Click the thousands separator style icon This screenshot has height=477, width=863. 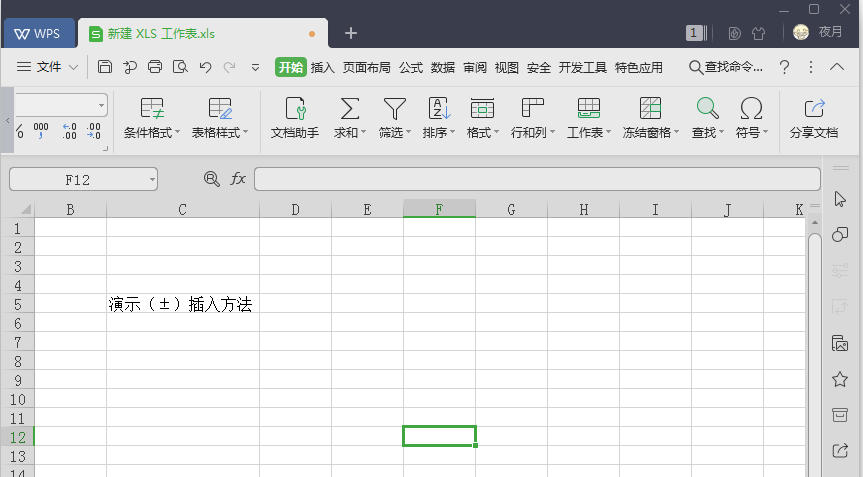click(x=41, y=130)
